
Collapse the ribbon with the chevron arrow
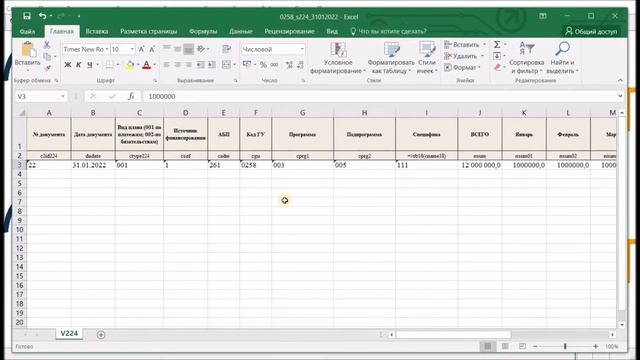point(620,80)
